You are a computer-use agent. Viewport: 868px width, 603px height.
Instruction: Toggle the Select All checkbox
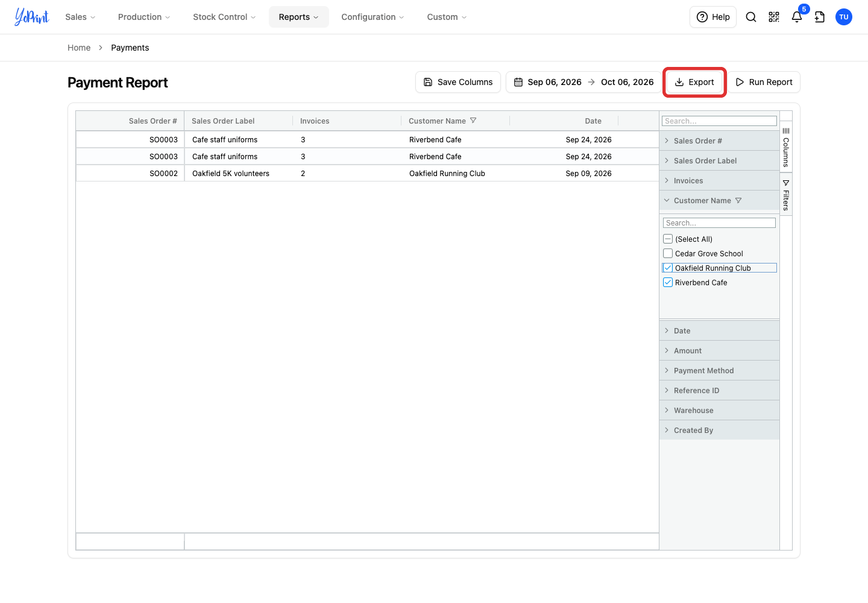click(x=668, y=239)
